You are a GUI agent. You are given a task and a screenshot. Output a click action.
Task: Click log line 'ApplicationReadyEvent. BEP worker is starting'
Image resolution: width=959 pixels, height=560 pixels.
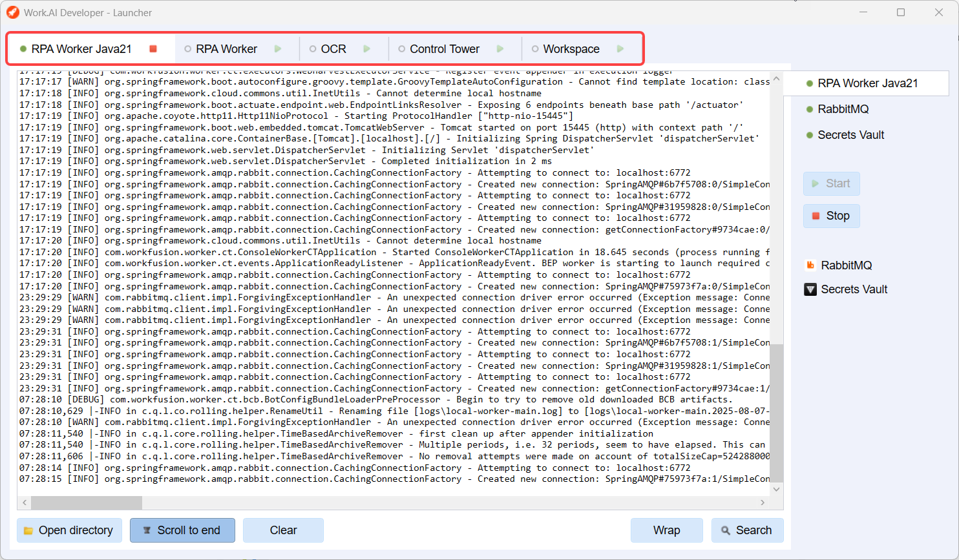pos(394,264)
